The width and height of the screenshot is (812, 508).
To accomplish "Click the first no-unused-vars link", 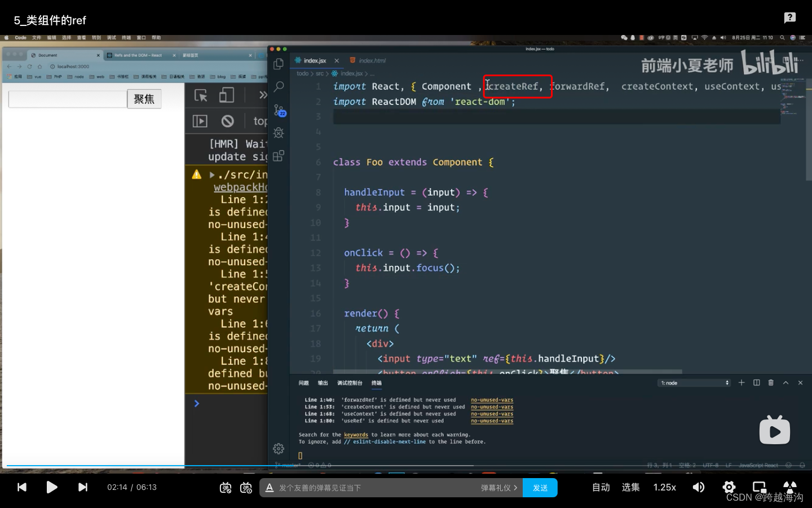I will tap(492, 400).
